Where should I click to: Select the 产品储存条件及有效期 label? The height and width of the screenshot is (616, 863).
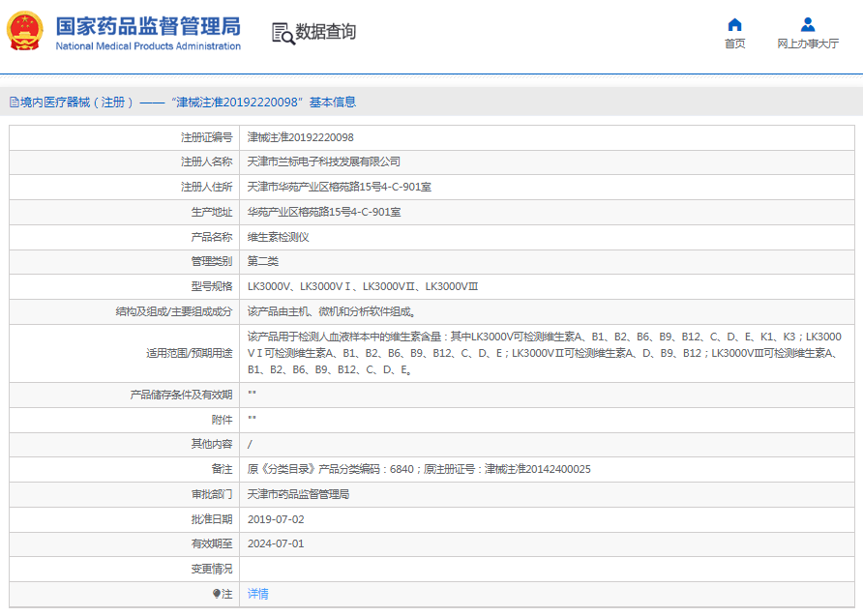point(182,395)
